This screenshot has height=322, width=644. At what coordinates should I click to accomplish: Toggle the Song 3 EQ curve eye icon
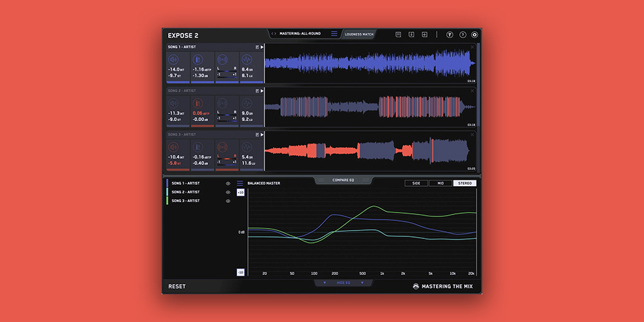tap(228, 201)
